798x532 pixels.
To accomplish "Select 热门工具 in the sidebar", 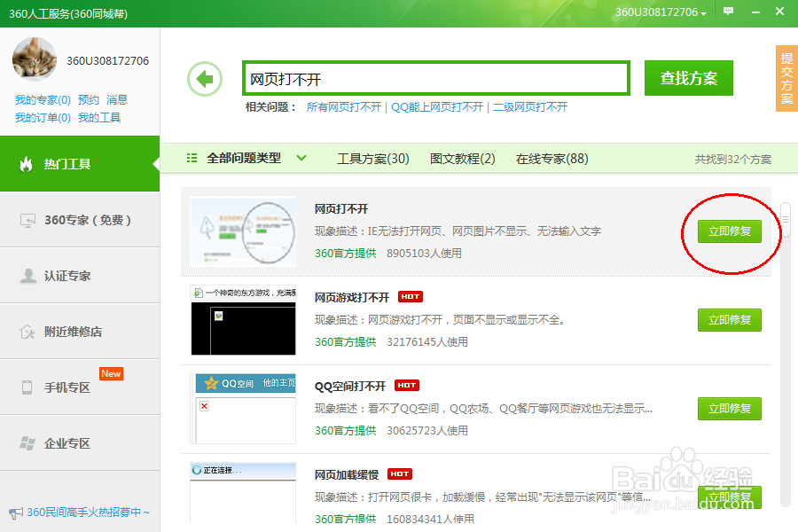I will 80,164.
